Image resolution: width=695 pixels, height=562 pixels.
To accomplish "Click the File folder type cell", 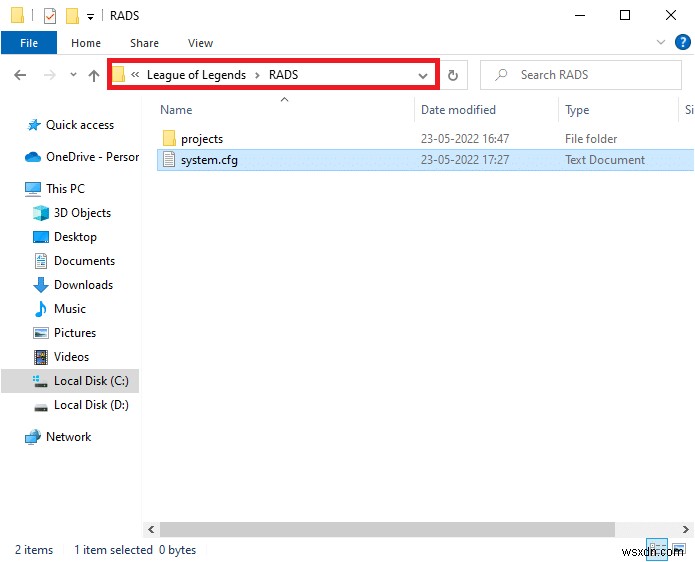I will pos(591,139).
